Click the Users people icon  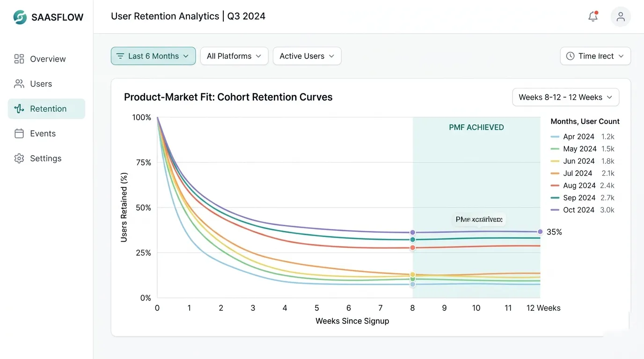19,84
